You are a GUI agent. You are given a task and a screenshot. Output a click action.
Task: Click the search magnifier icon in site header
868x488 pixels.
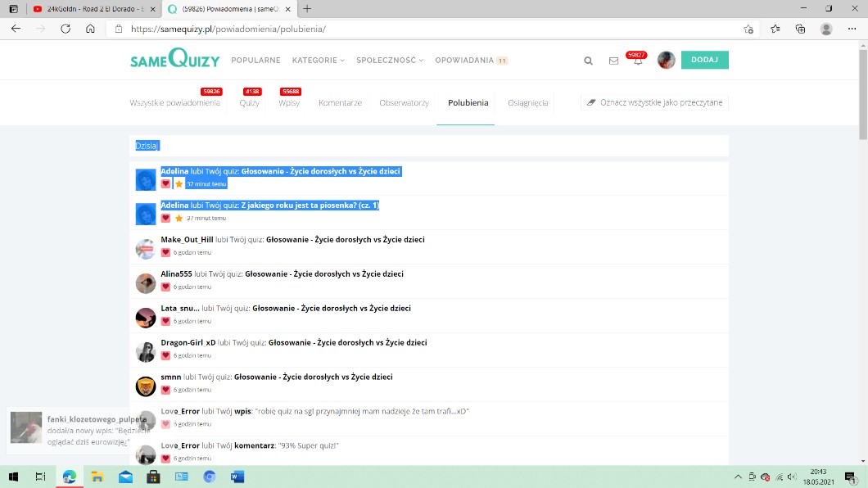[588, 61]
